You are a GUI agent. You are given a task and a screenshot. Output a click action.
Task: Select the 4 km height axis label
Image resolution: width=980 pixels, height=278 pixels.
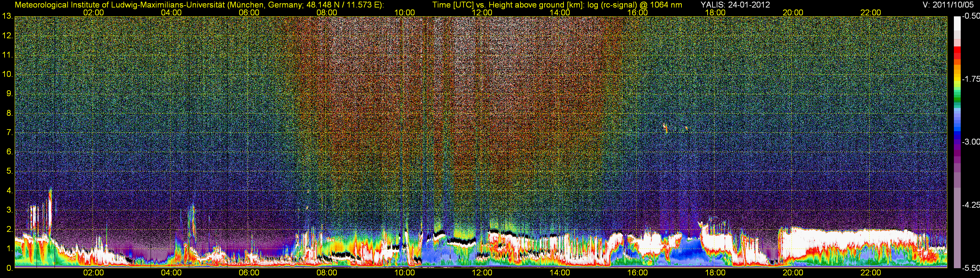(9, 191)
